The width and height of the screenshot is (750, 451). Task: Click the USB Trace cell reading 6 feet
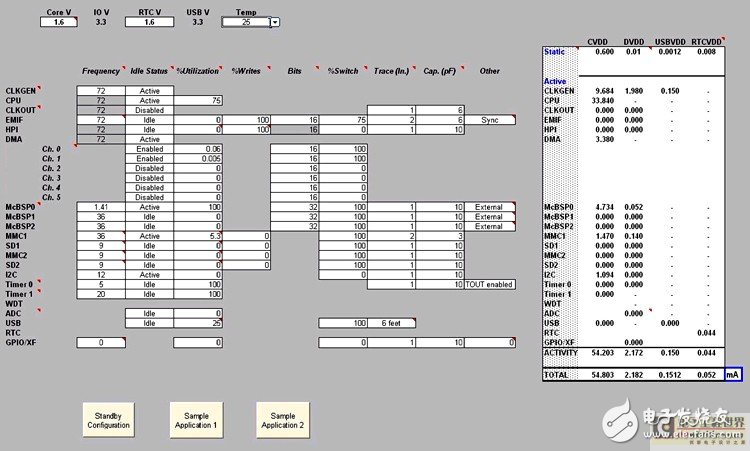(x=391, y=323)
